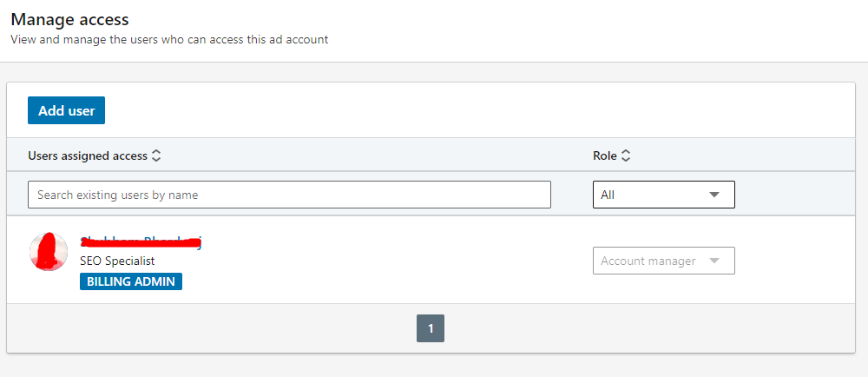Click the Role column sort arrows icon

[626, 156]
